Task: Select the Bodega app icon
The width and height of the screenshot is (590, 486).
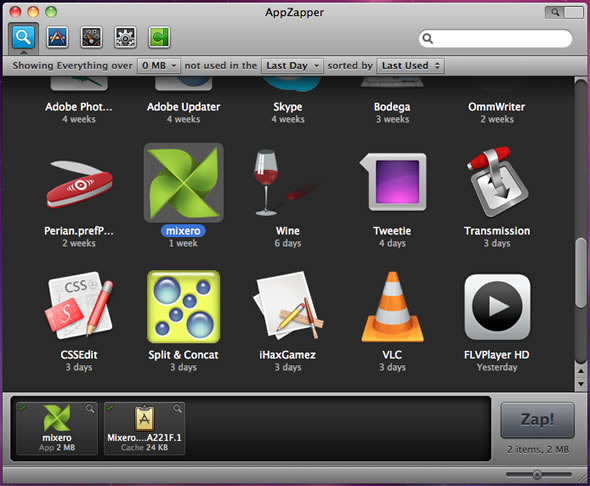Action: pos(392,82)
